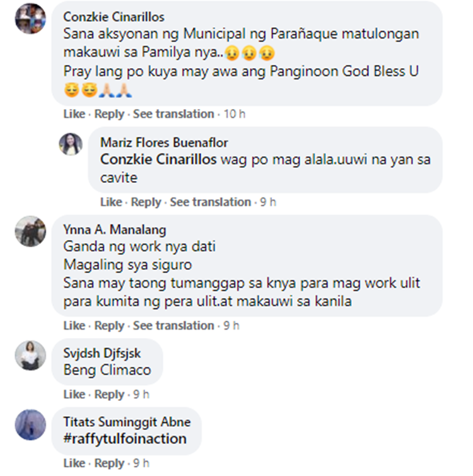Like Titats Suminggit Abne's comment

click(x=74, y=463)
